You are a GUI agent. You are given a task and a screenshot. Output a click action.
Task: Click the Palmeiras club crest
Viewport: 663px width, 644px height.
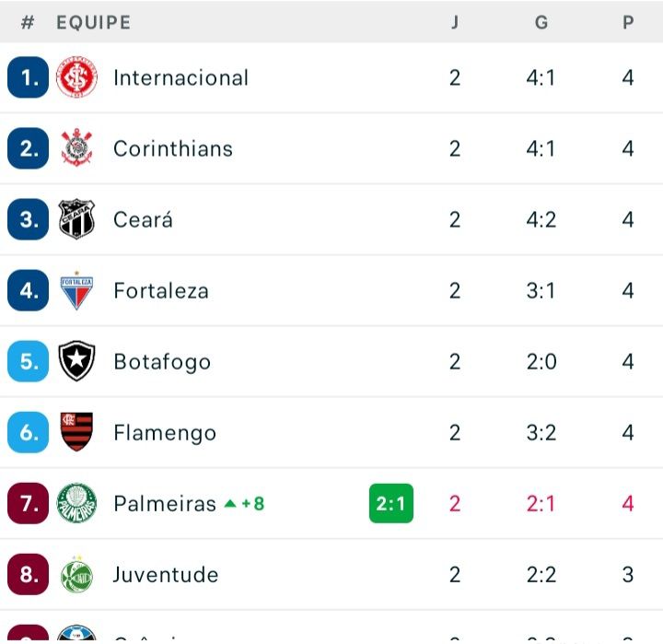(x=76, y=503)
